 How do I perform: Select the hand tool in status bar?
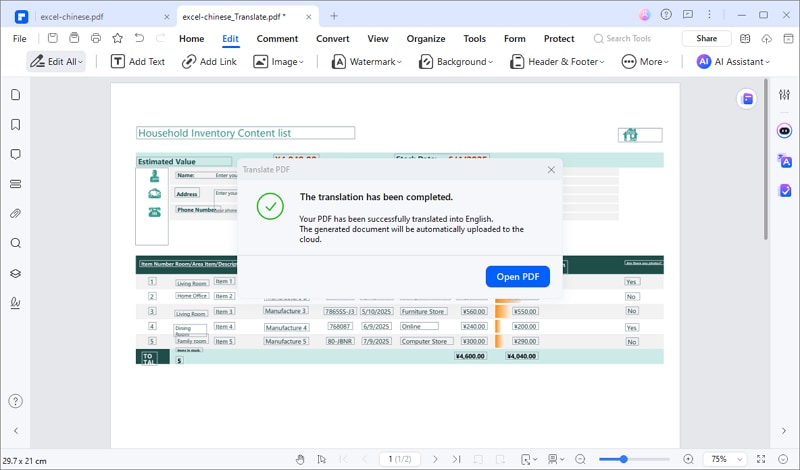[x=300, y=459]
